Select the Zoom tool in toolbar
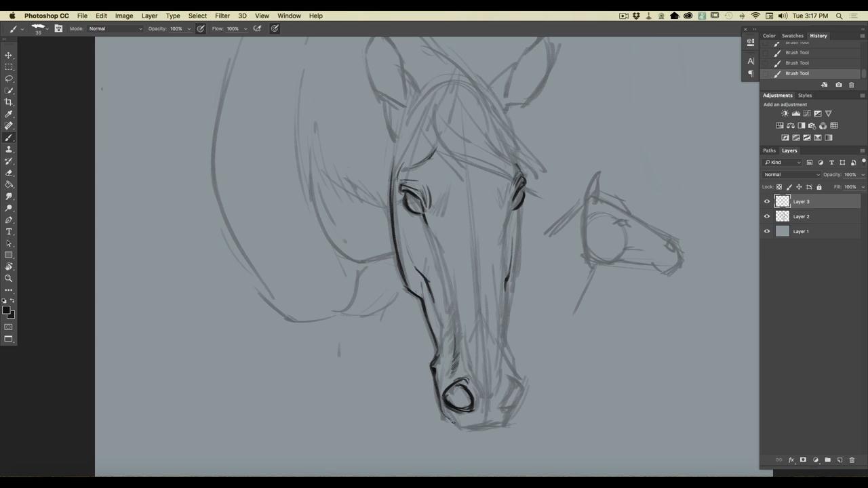Viewport: 868px width, 488px height. (9, 279)
